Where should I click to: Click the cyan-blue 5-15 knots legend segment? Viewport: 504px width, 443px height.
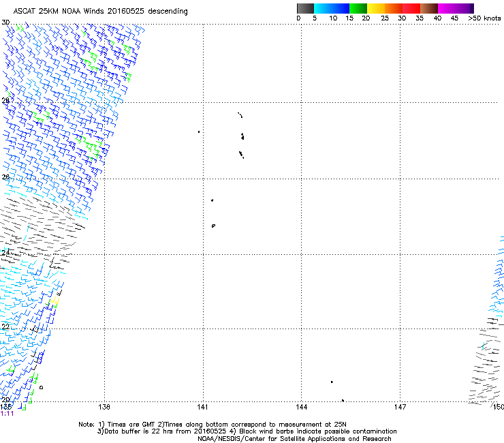coord(332,8)
